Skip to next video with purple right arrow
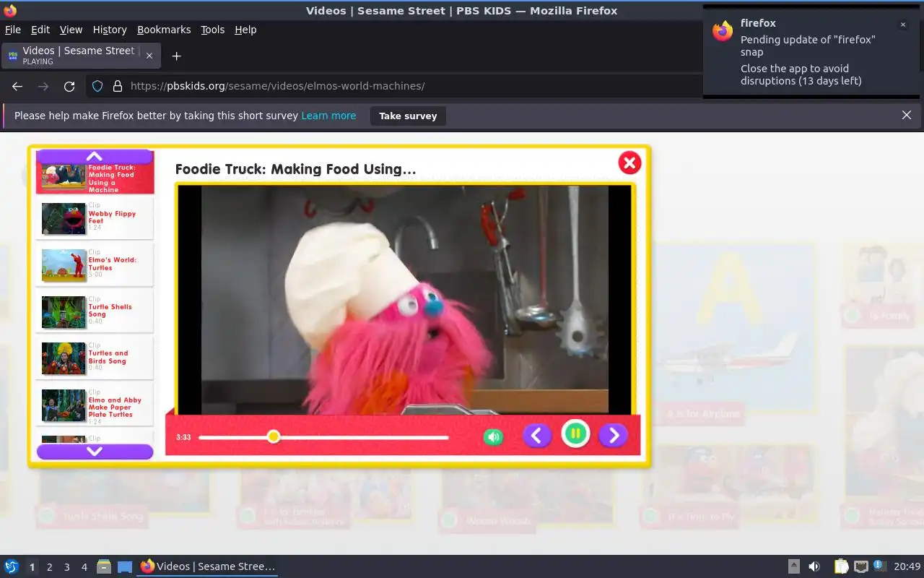Viewport: 924px width, 578px height. [x=613, y=435]
